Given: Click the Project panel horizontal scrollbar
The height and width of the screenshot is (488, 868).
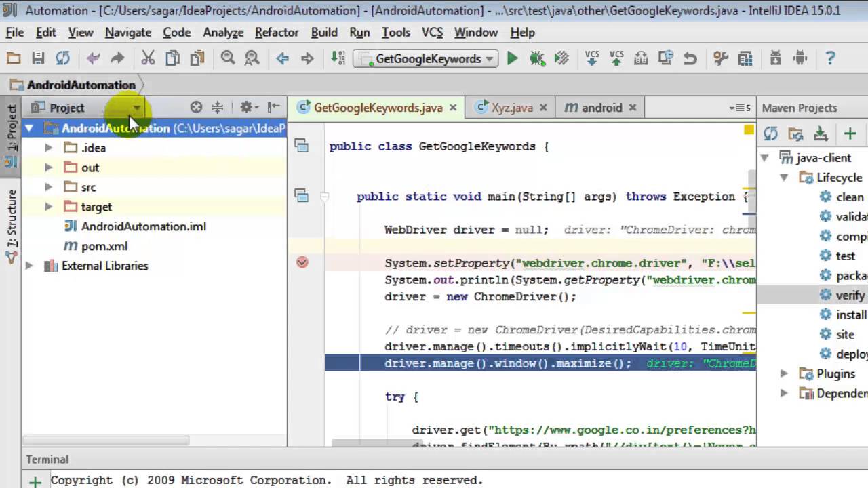Looking at the screenshot, I should click(106, 440).
